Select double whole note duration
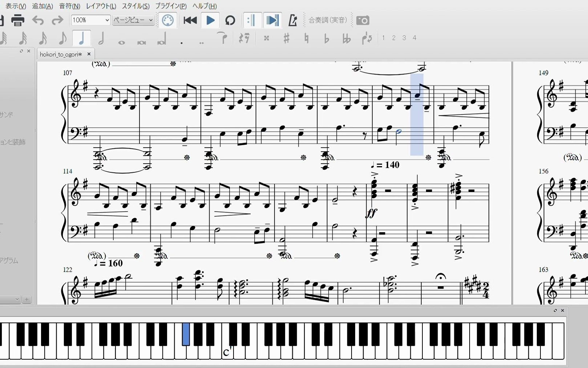Screen dimensions: 588x368 (x=141, y=42)
